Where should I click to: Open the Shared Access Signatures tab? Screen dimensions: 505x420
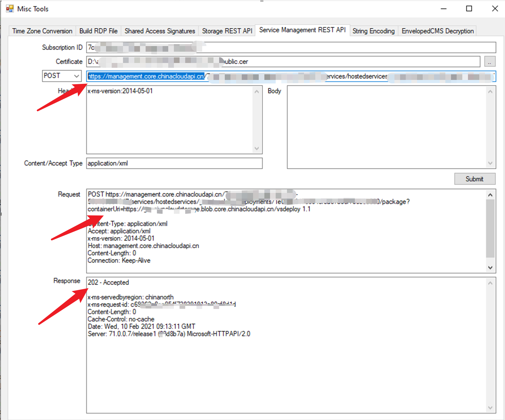point(159,31)
